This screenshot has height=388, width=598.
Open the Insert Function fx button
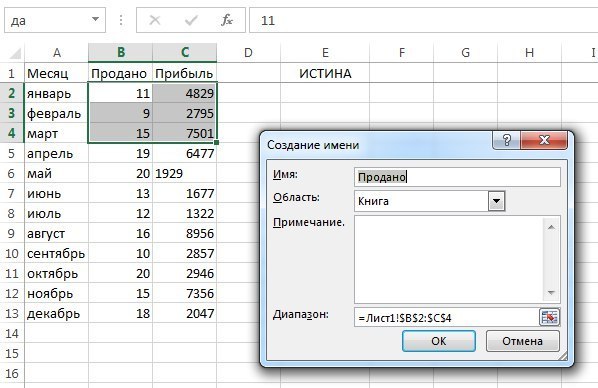(x=227, y=20)
